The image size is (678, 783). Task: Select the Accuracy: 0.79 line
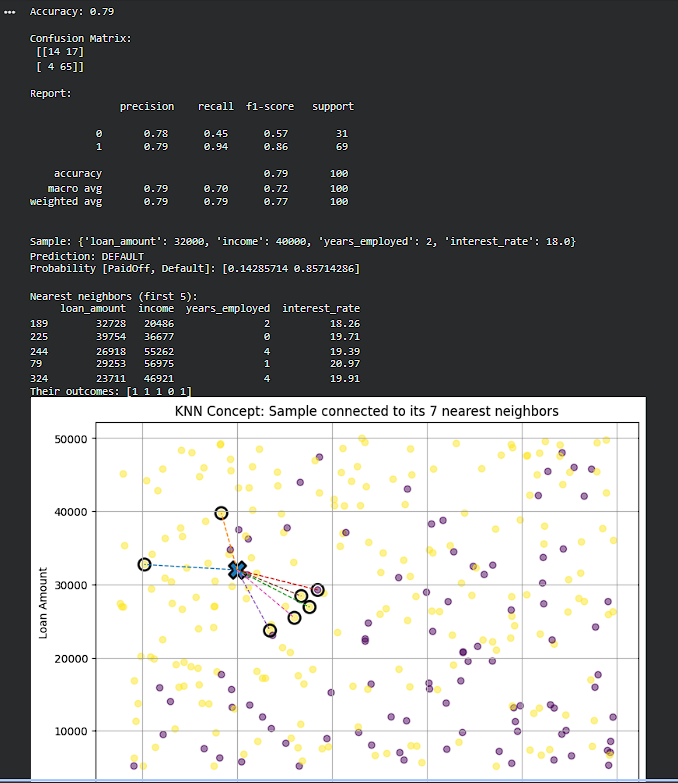72,11
